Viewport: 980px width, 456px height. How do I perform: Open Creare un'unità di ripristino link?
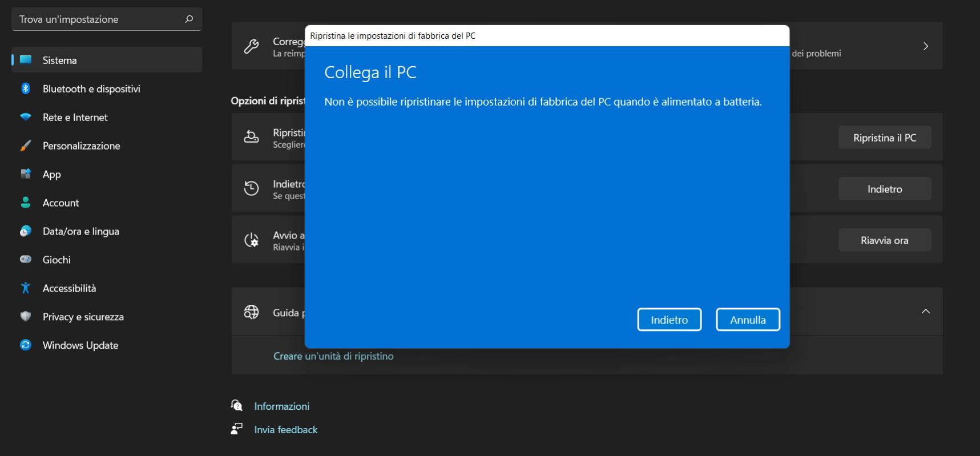tap(333, 356)
